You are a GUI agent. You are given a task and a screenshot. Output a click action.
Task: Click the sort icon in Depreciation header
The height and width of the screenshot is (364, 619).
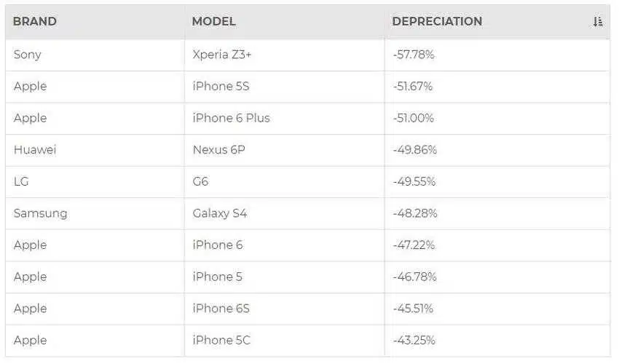[597, 21]
